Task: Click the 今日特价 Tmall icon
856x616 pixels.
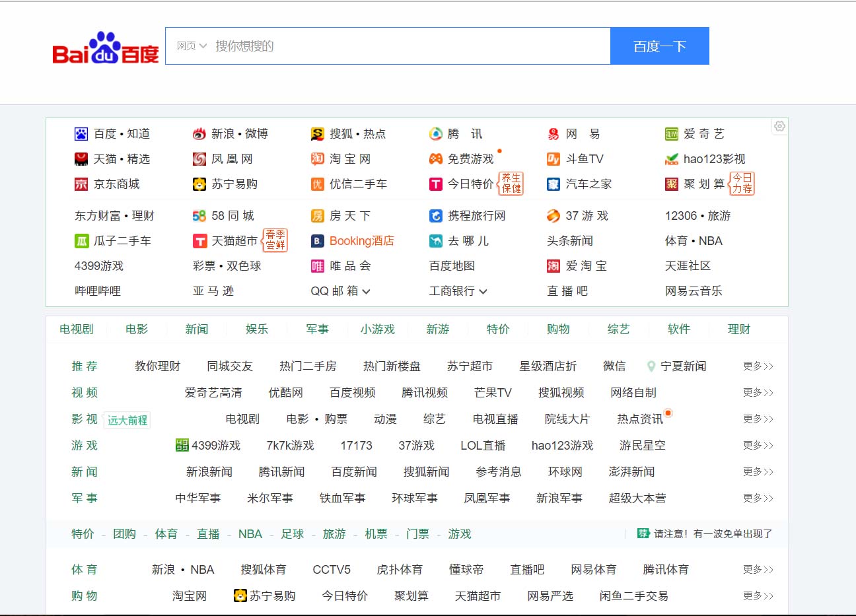Action: point(436,184)
